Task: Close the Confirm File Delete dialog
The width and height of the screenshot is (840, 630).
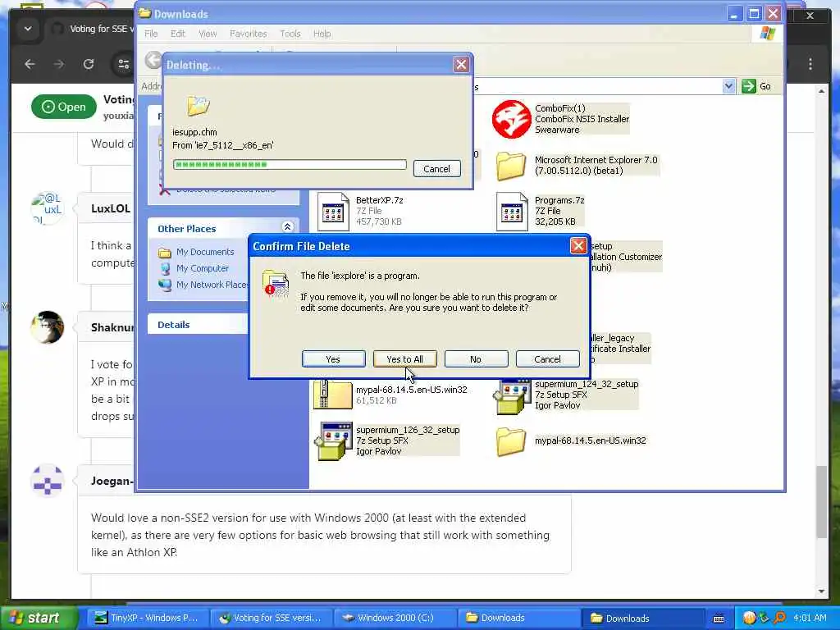Action: click(x=578, y=246)
